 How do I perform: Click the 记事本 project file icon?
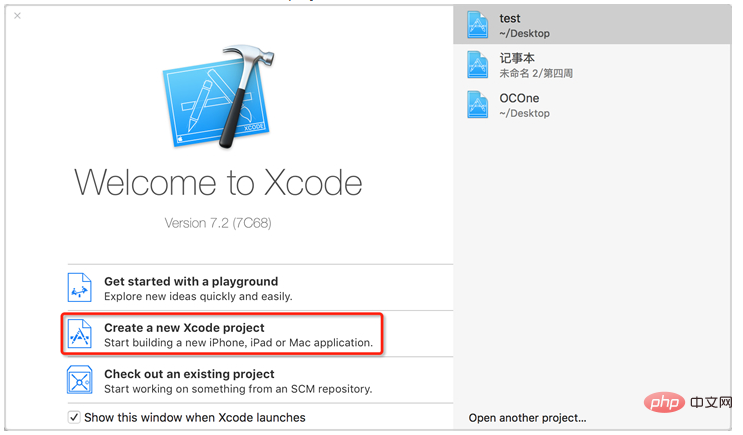tap(478, 65)
